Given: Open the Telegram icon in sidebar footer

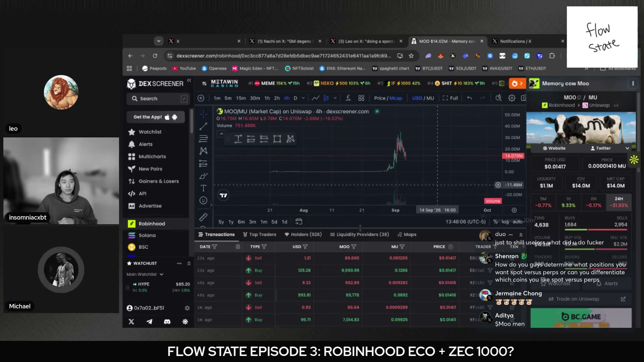Looking at the screenshot, I should coord(149,321).
